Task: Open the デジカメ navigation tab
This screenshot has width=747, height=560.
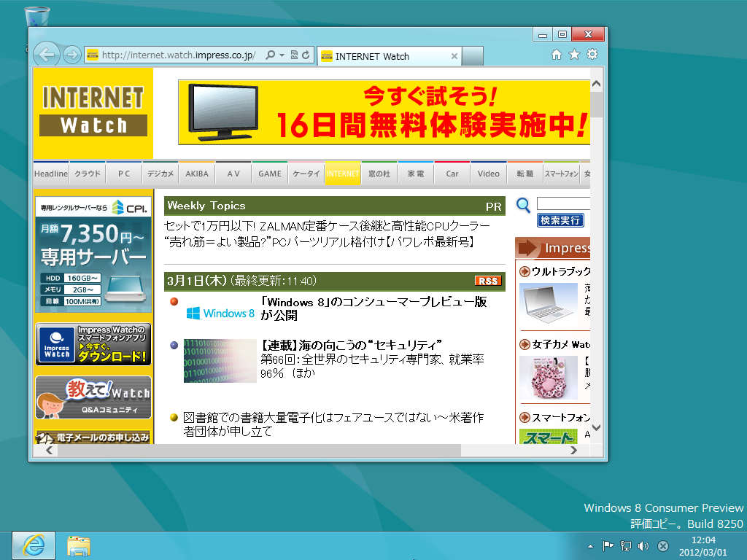Action: click(160, 174)
